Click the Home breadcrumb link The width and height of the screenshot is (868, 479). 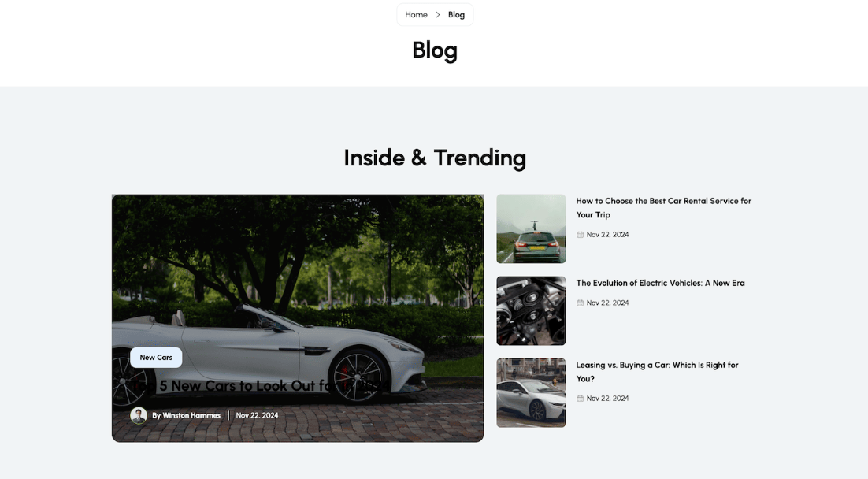pos(416,15)
